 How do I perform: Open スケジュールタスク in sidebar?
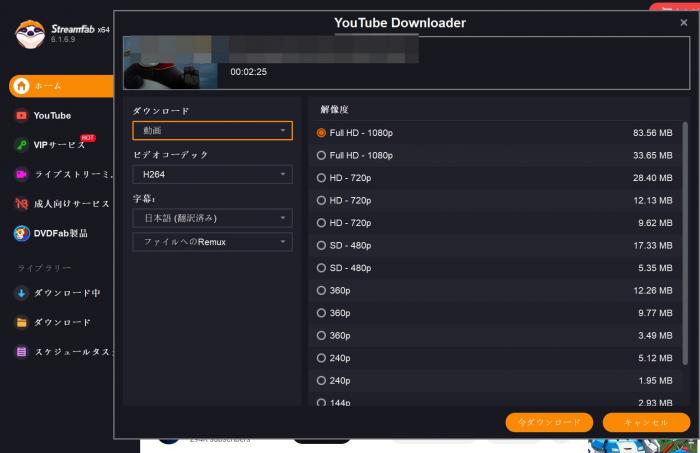[73, 352]
